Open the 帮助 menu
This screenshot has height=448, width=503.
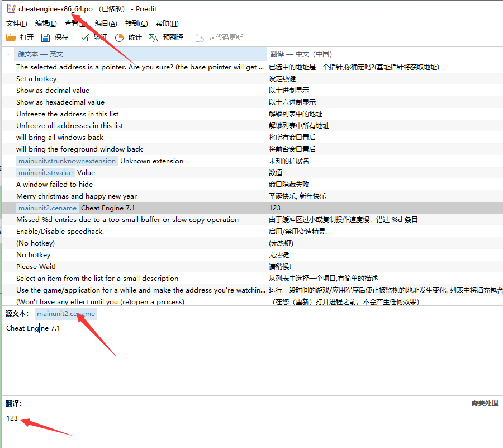tap(165, 23)
